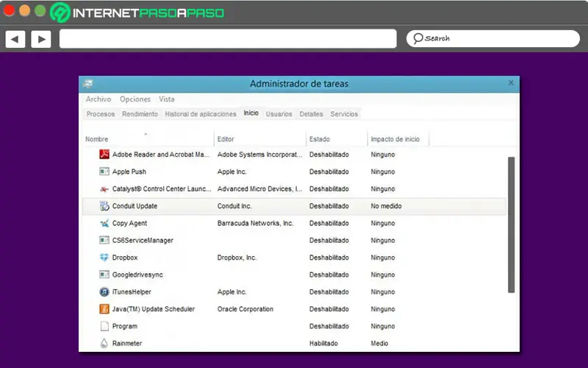Click the yellow window dot
This screenshot has width=588, height=368.
tap(24, 10)
